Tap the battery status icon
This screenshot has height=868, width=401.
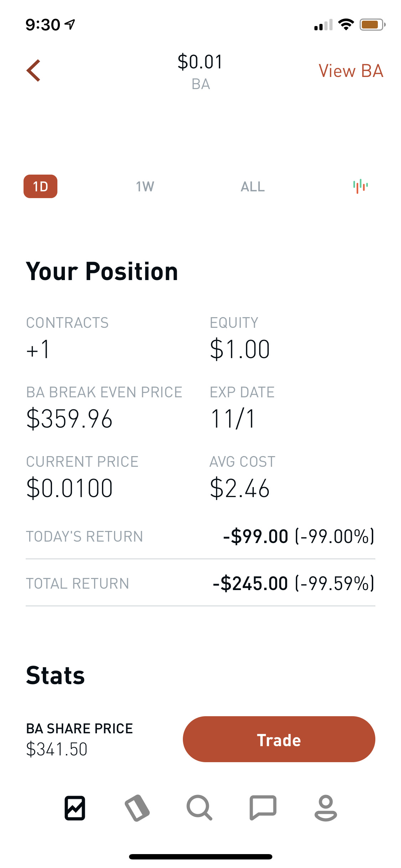[x=372, y=25]
